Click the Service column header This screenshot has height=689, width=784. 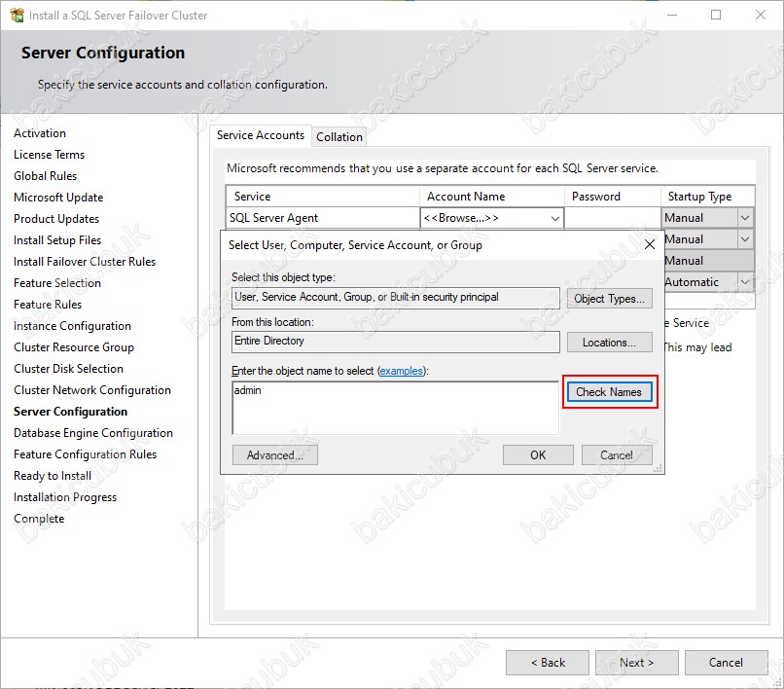(x=323, y=197)
